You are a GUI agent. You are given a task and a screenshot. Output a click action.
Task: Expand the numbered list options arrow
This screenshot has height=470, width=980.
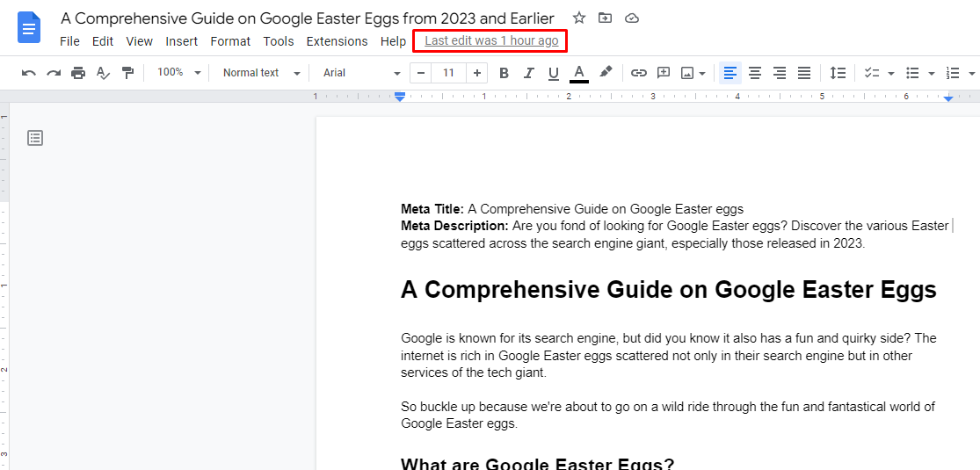(972, 73)
